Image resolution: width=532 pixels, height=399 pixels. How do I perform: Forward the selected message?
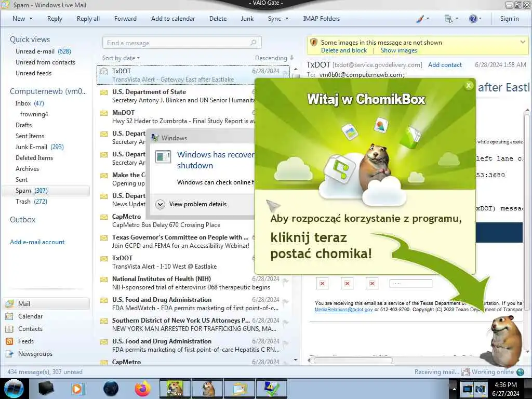click(x=125, y=19)
